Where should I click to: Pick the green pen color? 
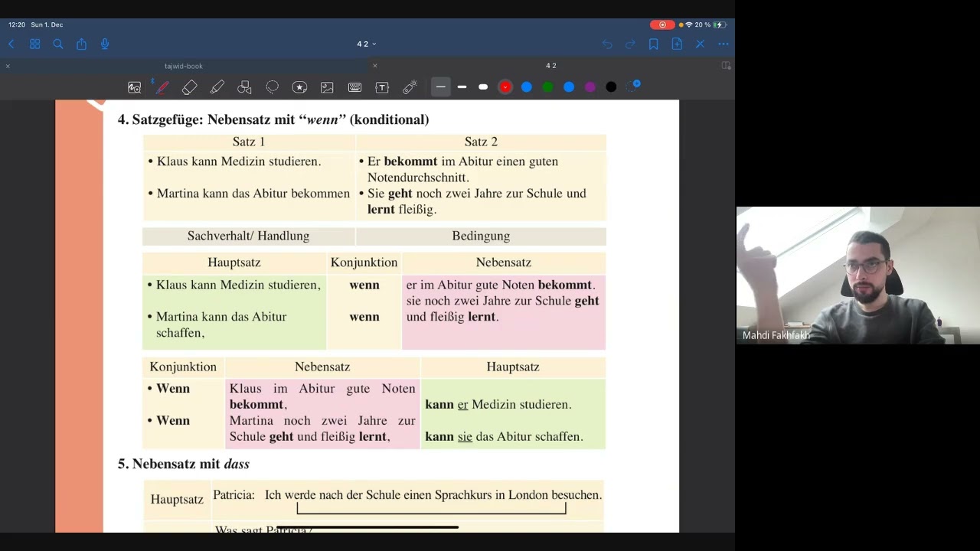(547, 87)
